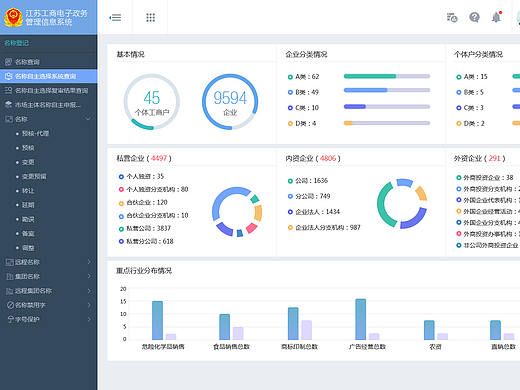Click the 集团名称 icon

coord(9,276)
